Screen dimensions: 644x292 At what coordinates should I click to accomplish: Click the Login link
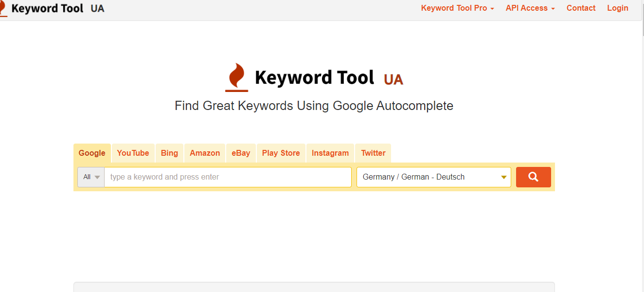click(x=618, y=8)
